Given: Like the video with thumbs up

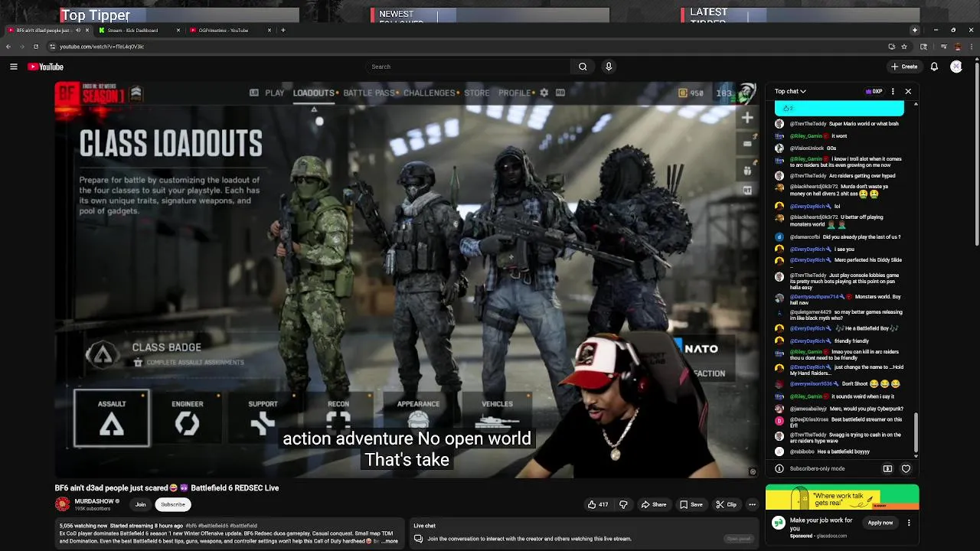Looking at the screenshot, I should [x=597, y=504].
